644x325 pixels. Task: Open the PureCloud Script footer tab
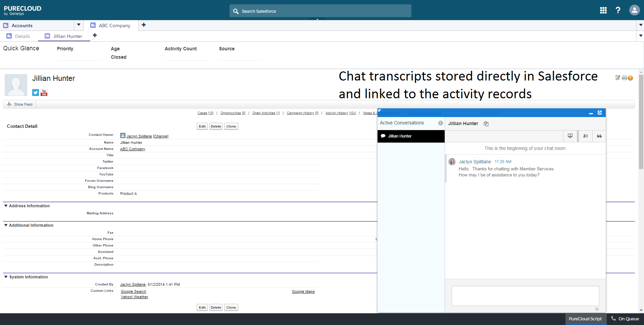(x=586, y=319)
